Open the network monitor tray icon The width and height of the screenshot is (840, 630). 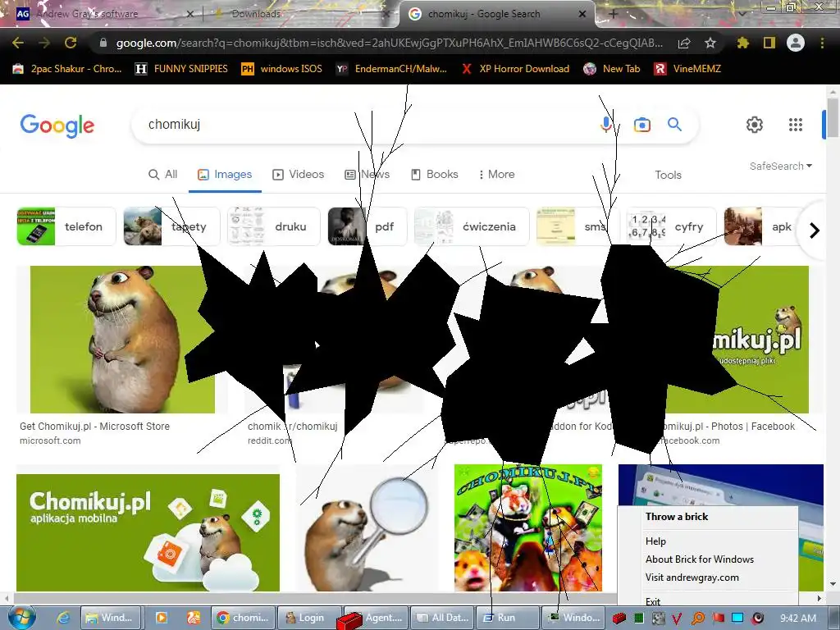pos(737,619)
